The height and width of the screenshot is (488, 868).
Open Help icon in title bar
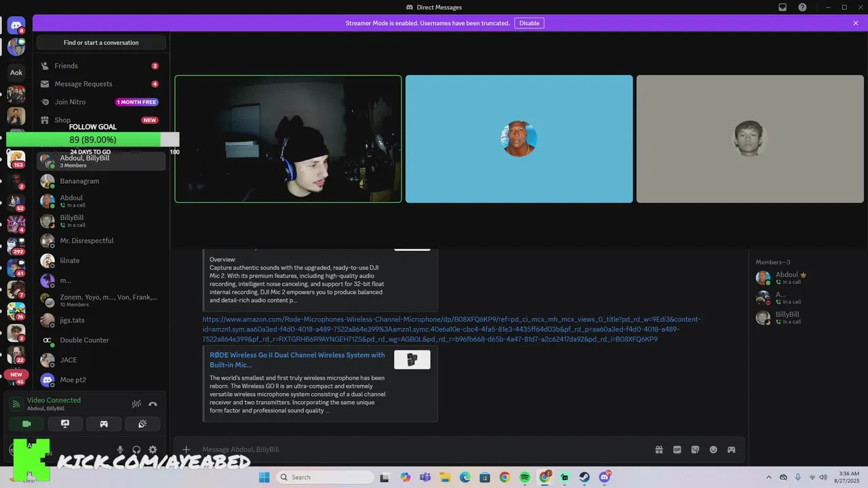(x=802, y=7)
